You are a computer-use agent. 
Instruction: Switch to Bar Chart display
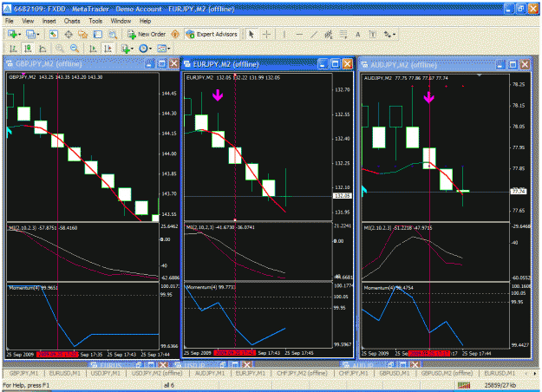(13, 49)
